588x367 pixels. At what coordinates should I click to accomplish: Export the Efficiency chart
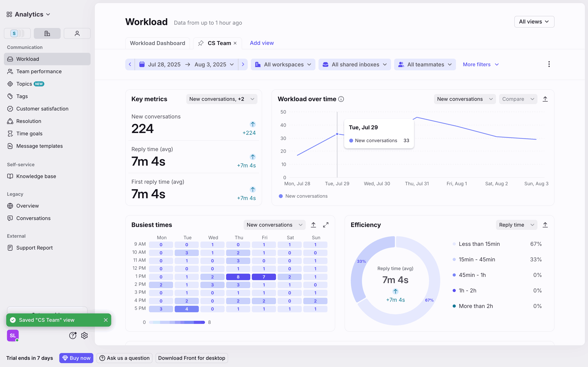(x=545, y=225)
